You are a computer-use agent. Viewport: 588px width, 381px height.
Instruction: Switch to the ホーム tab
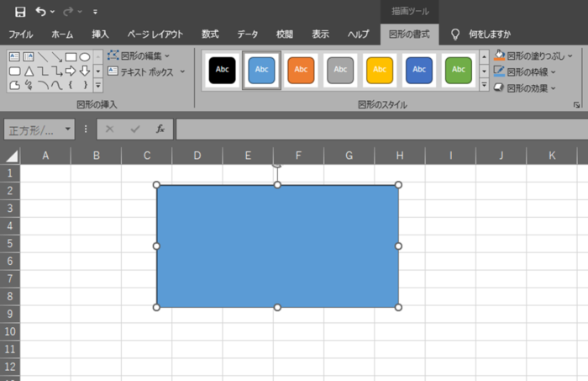click(x=62, y=34)
